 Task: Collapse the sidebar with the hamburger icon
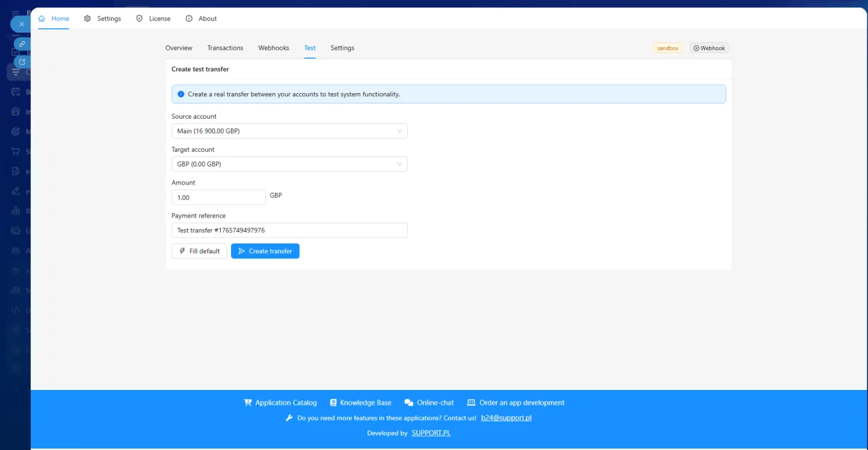pyautogui.click(x=15, y=13)
